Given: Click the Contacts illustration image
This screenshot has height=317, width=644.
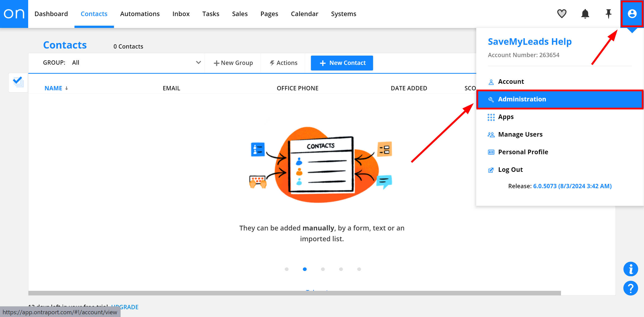Looking at the screenshot, I should tap(321, 165).
